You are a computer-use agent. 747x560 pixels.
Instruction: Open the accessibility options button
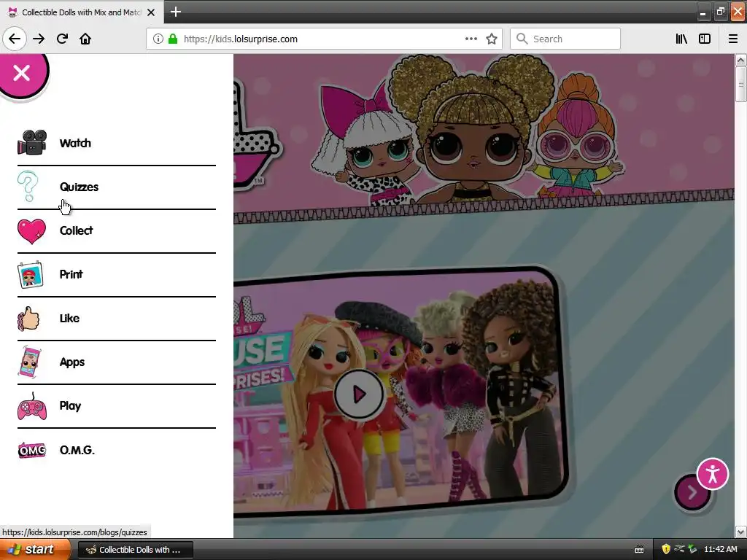pyautogui.click(x=712, y=474)
